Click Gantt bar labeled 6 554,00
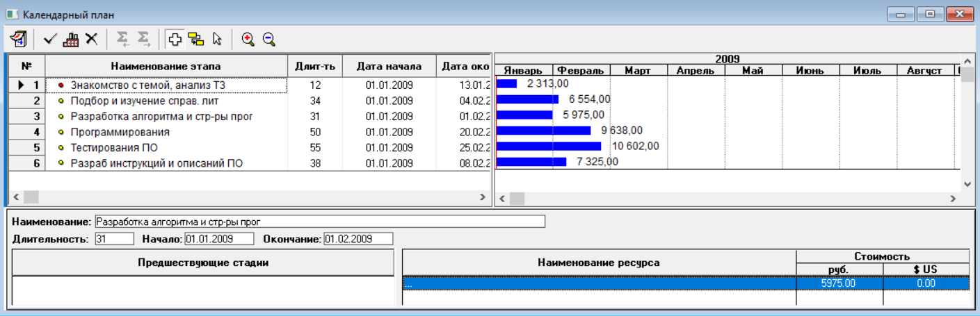The width and height of the screenshot is (980, 316). [x=527, y=99]
